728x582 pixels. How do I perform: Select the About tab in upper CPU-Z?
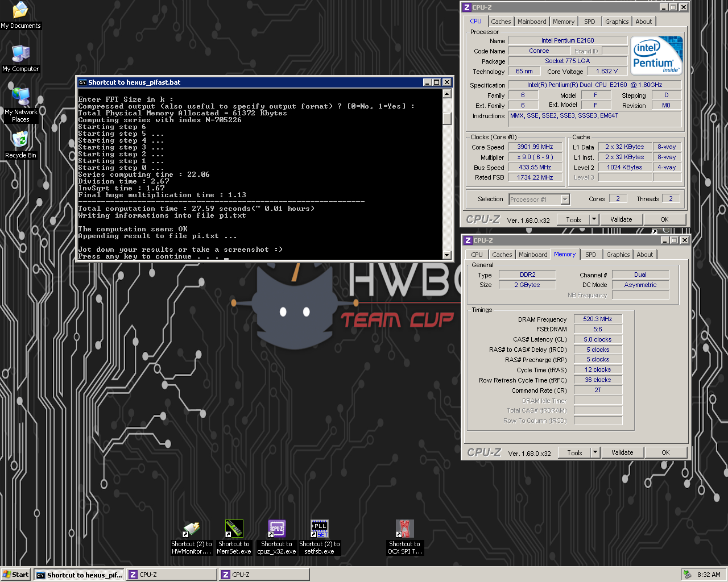pyautogui.click(x=644, y=22)
